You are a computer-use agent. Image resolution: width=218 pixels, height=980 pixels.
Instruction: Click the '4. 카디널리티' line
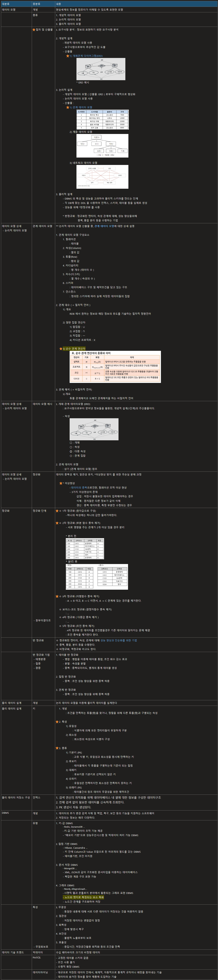pyautogui.click(x=71, y=265)
